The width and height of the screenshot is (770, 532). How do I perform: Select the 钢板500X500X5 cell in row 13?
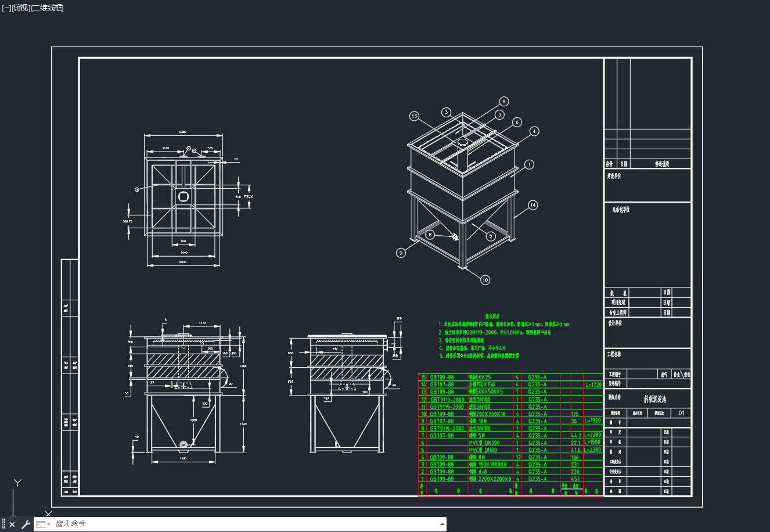coord(491,392)
